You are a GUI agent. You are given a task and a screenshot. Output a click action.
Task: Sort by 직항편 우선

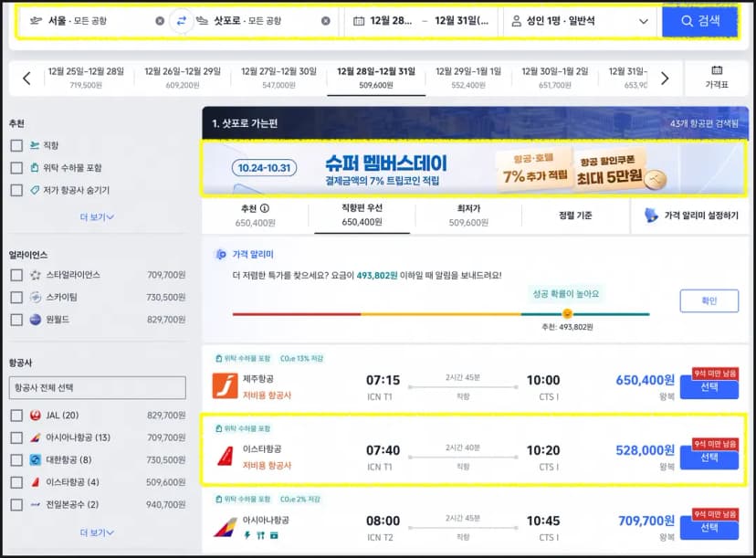tap(362, 216)
